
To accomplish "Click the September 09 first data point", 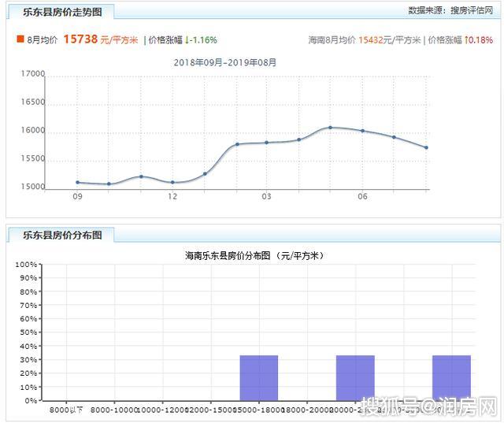I will (77, 182).
